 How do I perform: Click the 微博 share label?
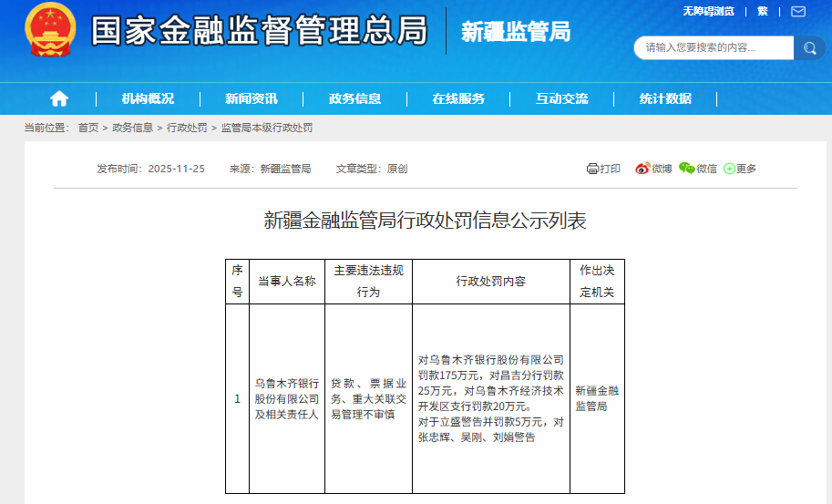662,169
